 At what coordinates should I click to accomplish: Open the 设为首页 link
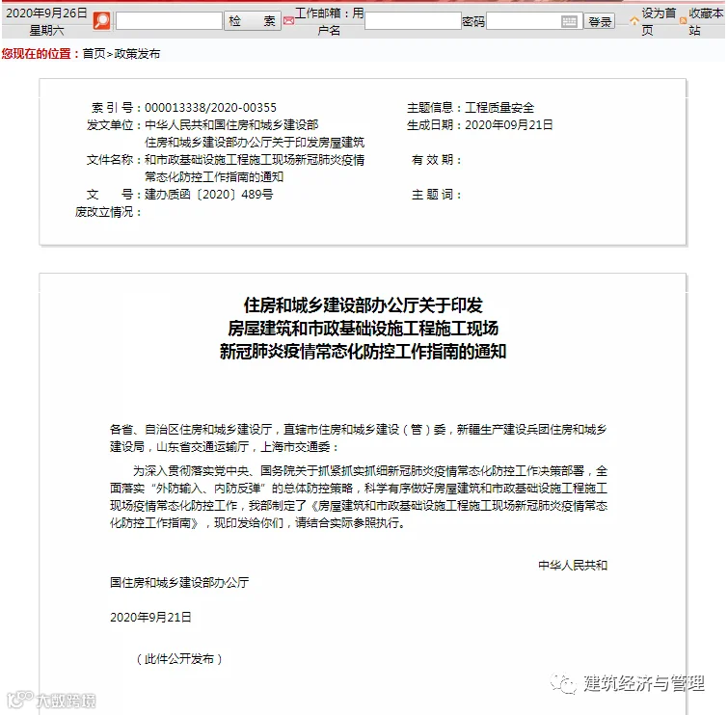coord(659,22)
